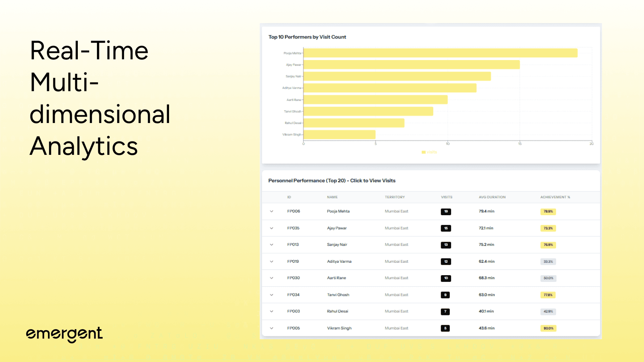Viewport: 644px width, 362px height.
Task: Click Aditya Varma's 33.3% achievement badge
Action: [x=548, y=261]
